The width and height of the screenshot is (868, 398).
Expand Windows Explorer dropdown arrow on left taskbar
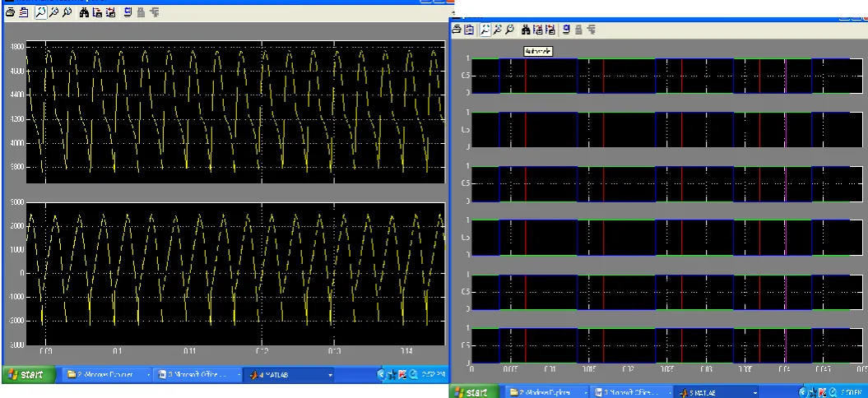(148, 375)
